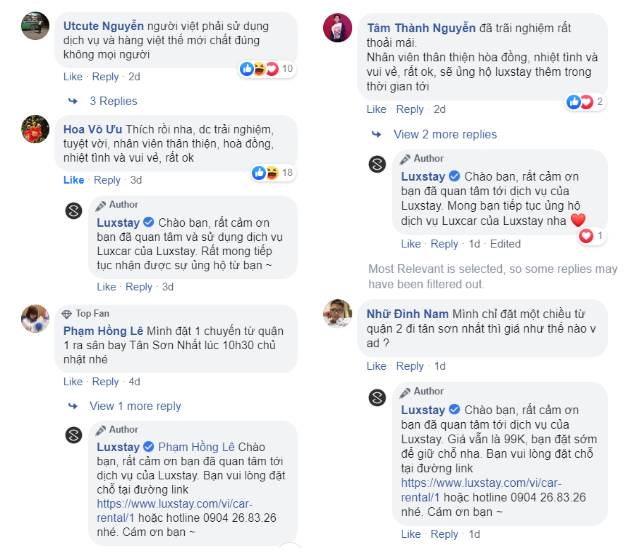
Task: Open reactions on Utcute Nguyễn's comment
Action: click(x=266, y=69)
